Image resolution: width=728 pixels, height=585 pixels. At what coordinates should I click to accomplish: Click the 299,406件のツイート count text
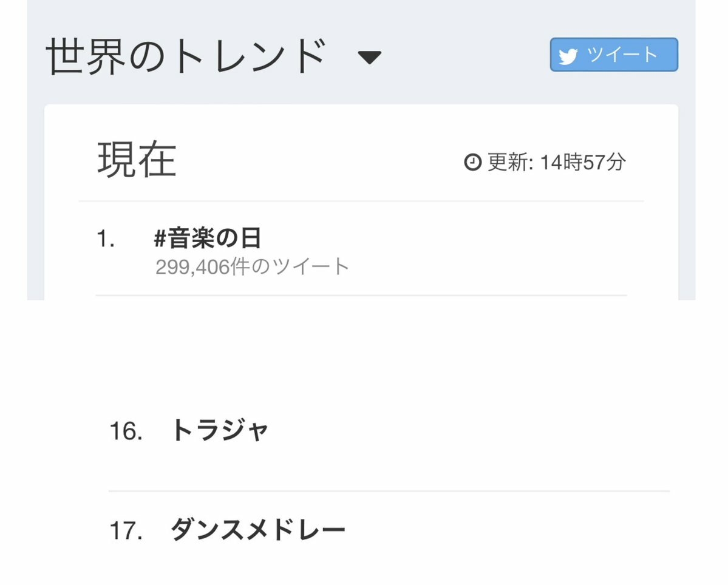click(x=252, y=267)
